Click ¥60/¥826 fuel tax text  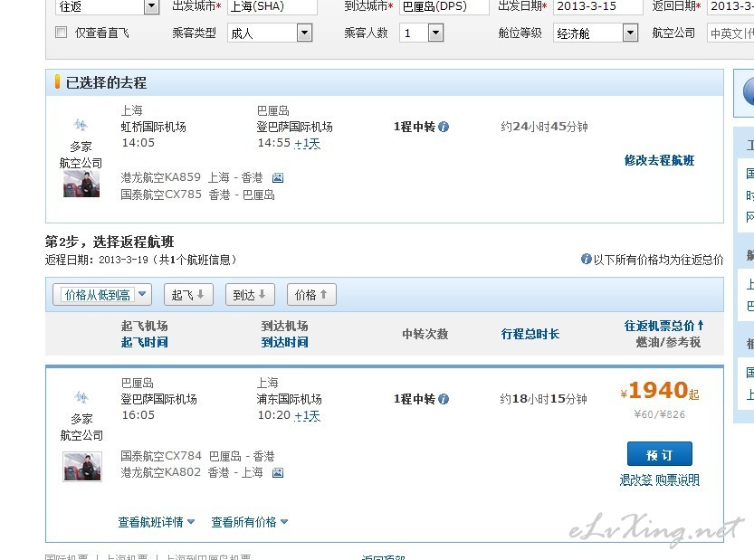point(659,414)
